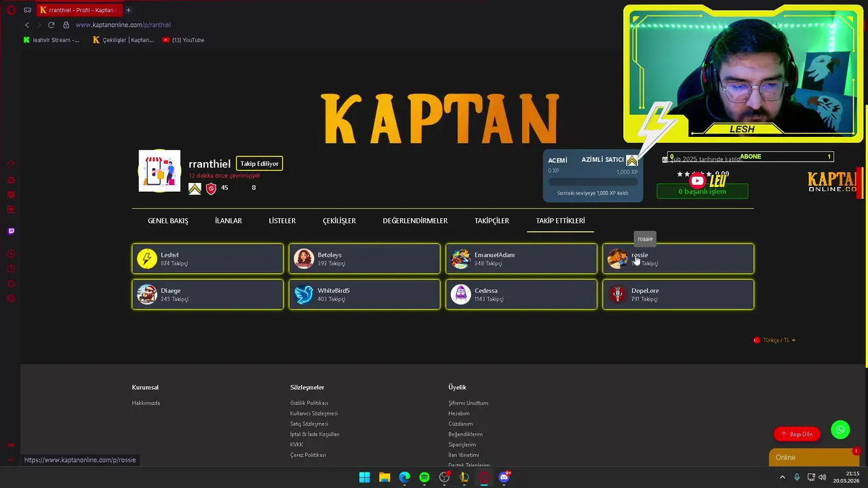The height and width of the screenshot is (488, 868).
Task: Open history clock icon in sidebar
Action: tap(11, 269)
